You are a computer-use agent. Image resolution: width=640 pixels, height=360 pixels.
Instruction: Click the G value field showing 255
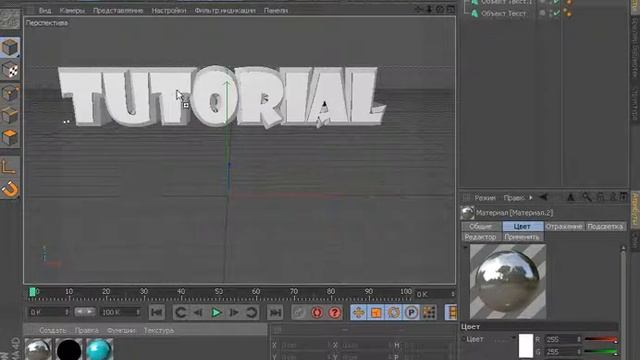point(563,351)
